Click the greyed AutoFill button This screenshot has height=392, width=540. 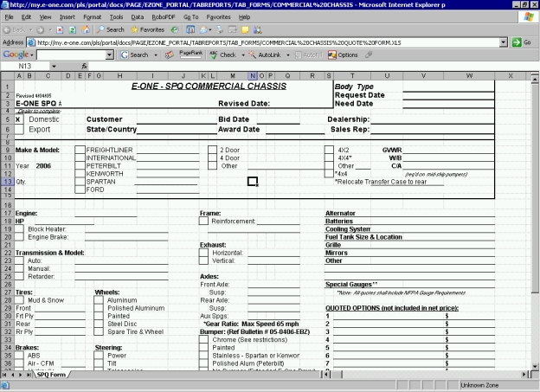coord(309,55)
